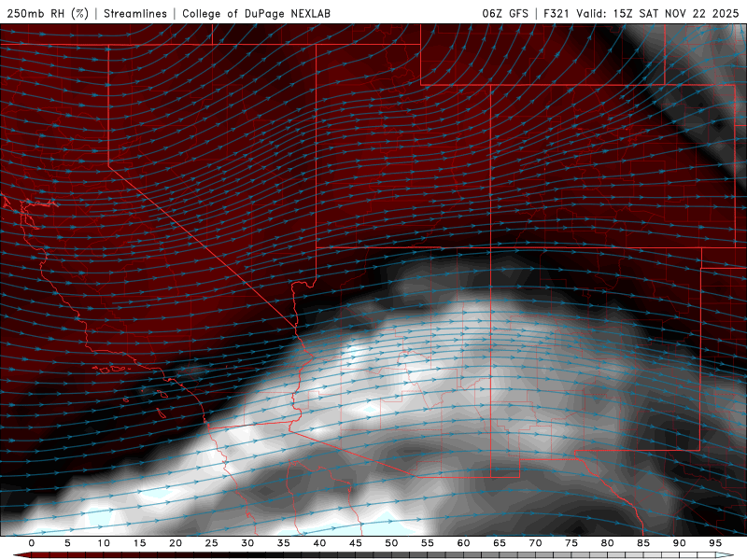Click the colorbar label '0'

(32, 543)
